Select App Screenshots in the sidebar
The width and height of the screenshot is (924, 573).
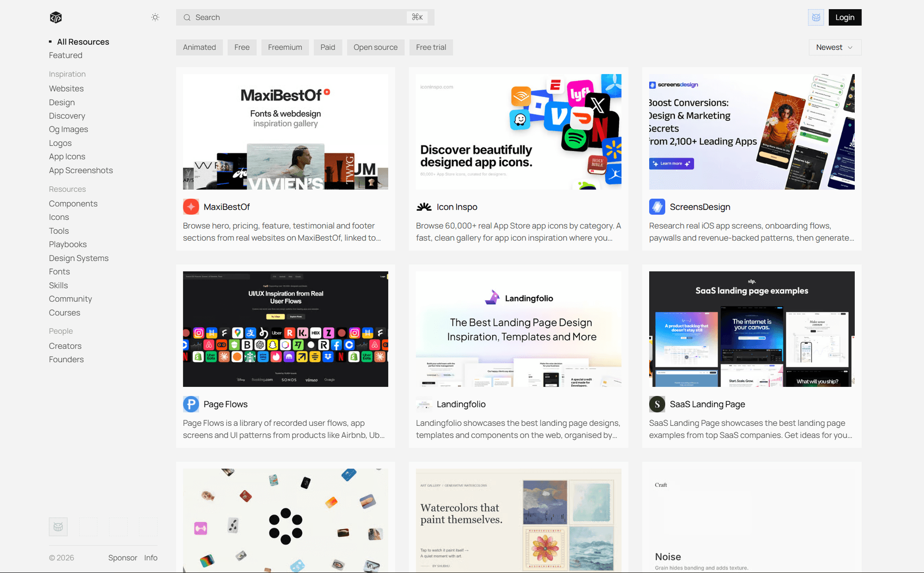(x=81, y=170)
